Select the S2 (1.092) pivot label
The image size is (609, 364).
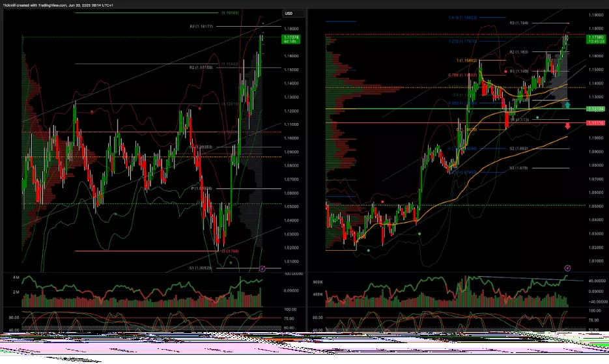[x=518, y=148]
